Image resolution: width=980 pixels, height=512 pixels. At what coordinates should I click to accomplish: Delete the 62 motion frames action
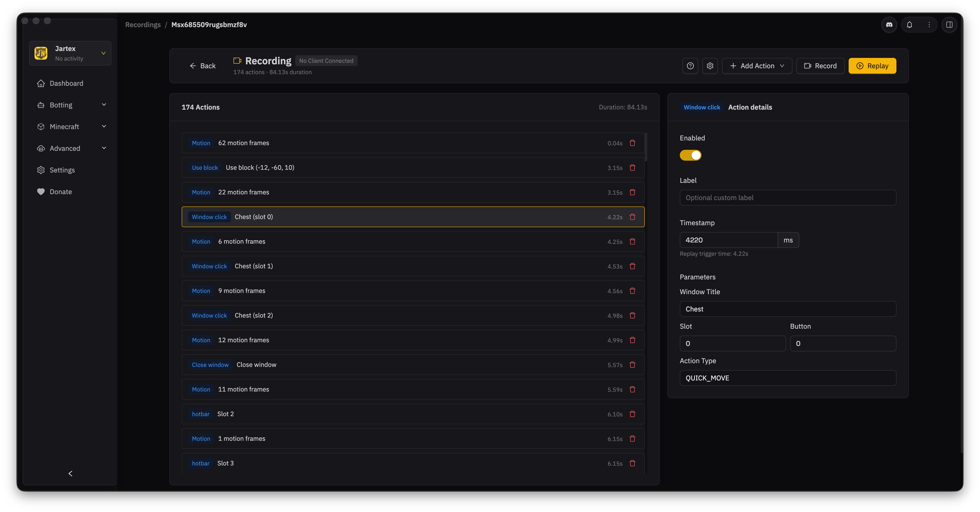click(x=632, y=143)
